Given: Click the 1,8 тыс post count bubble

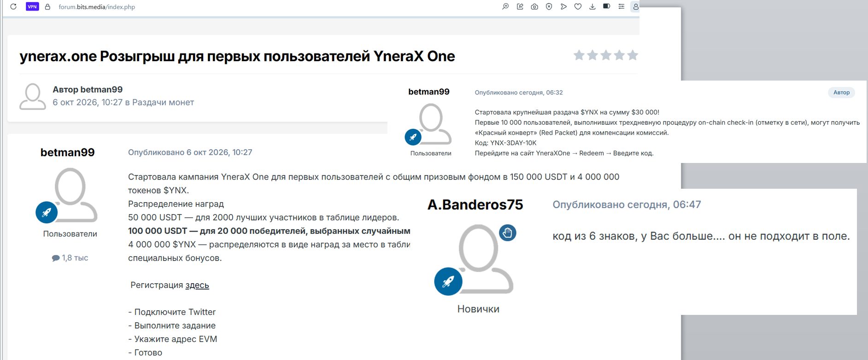Looking at the screenshot, I should click(70, 258).
